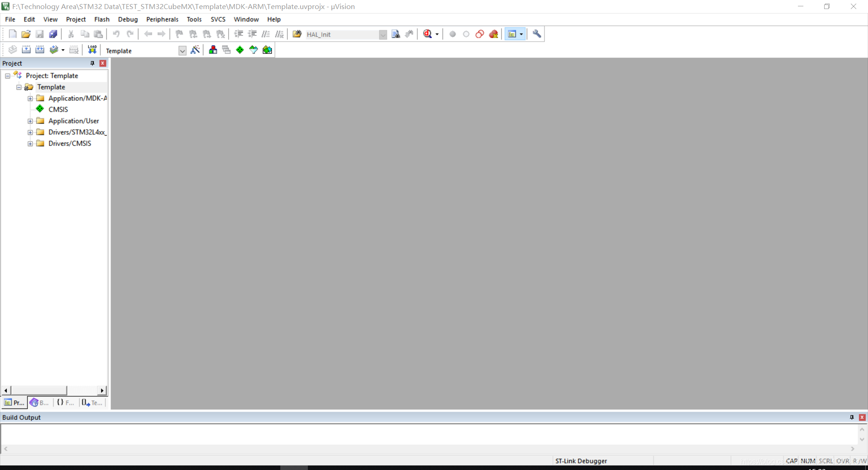Viewport: 868px width, 470px height.
Task: Start/Stop Debug Session icon
Action: point(428,34)
